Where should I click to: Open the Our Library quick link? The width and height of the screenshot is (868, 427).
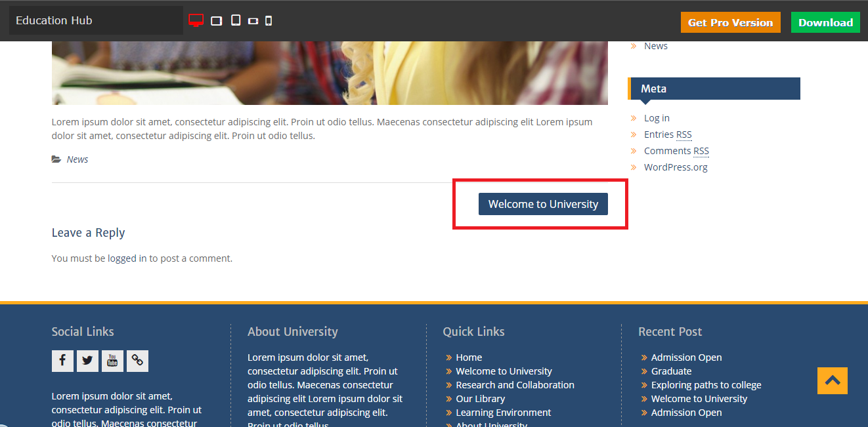pyautogui.click(x=480, y=399)
